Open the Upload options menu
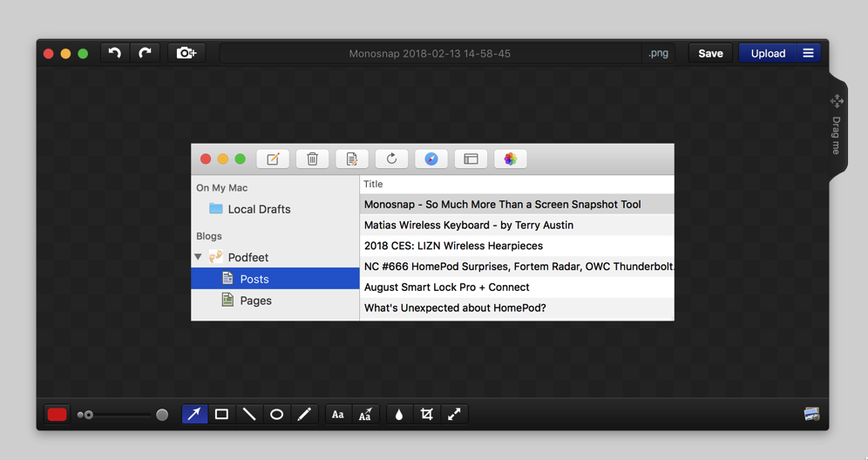 pyautogui.click(x=808, y=53)
